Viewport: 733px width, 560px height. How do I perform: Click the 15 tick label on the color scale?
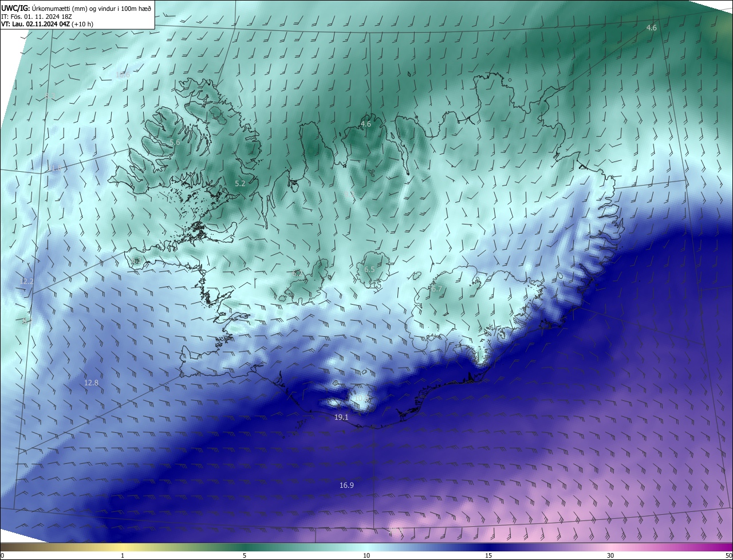(x=488, y=555)
